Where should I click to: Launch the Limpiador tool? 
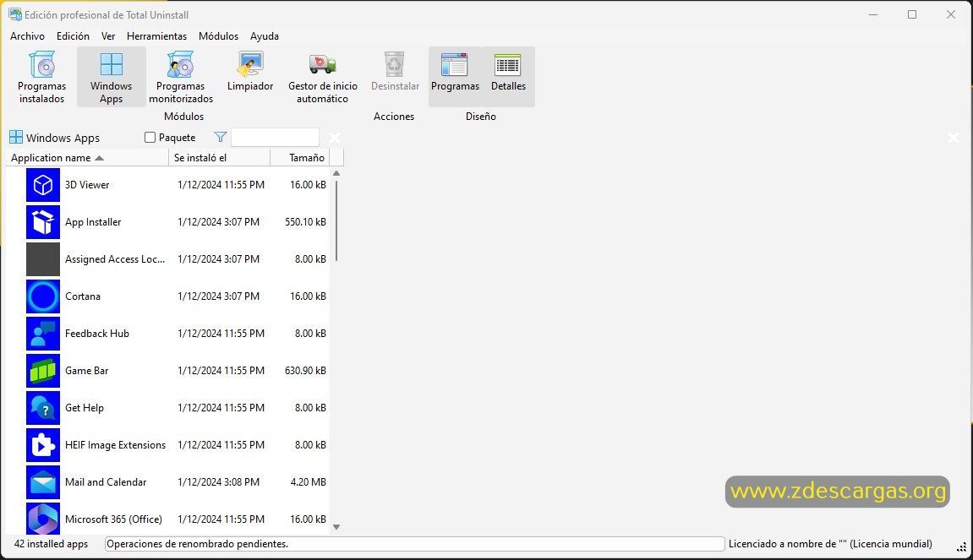click(250, 71)
